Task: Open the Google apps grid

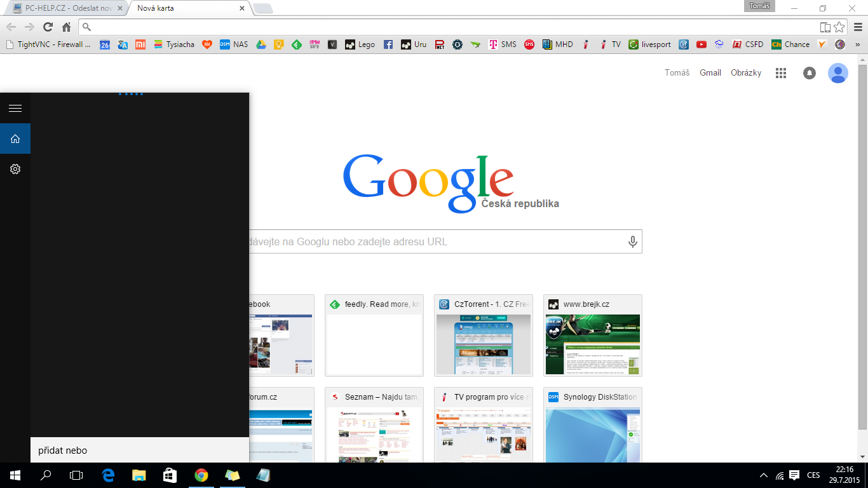Action: click(x=781, y=73)
